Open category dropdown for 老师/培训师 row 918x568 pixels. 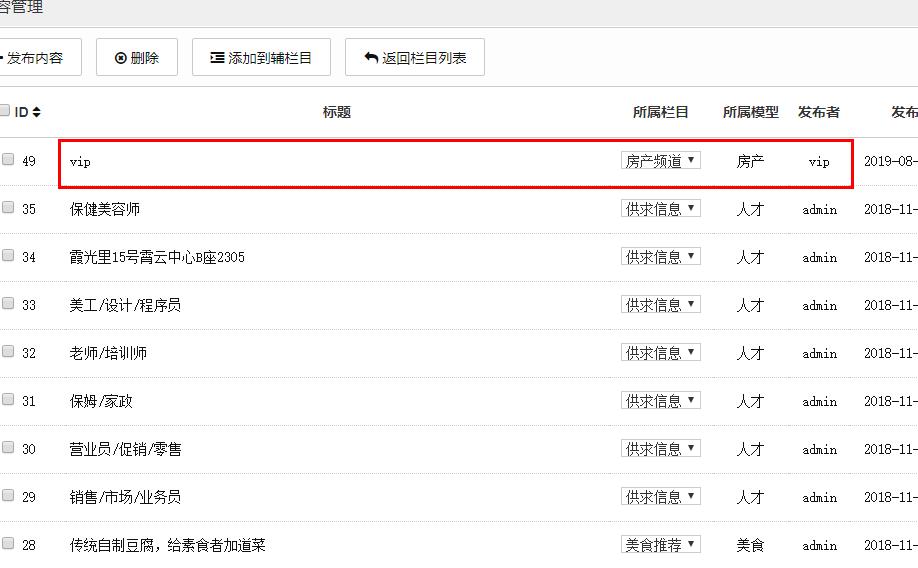pyautogui.click(x=660, y=353)
